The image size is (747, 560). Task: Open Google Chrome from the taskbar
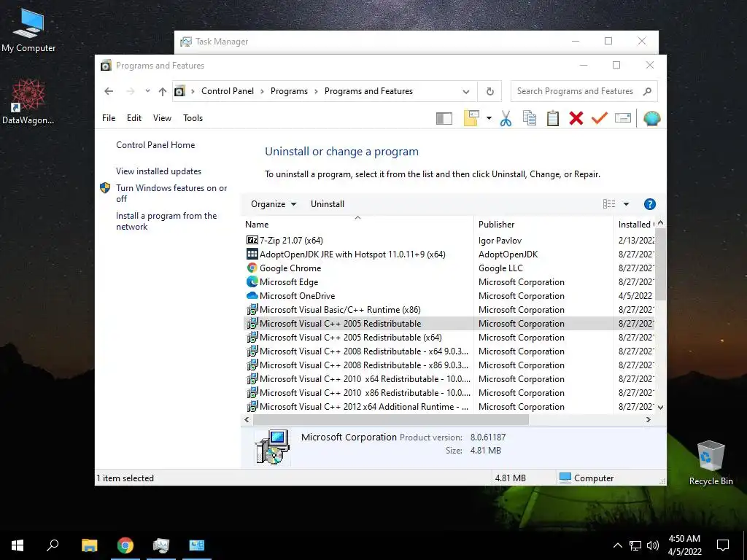[x=125, y=545]
